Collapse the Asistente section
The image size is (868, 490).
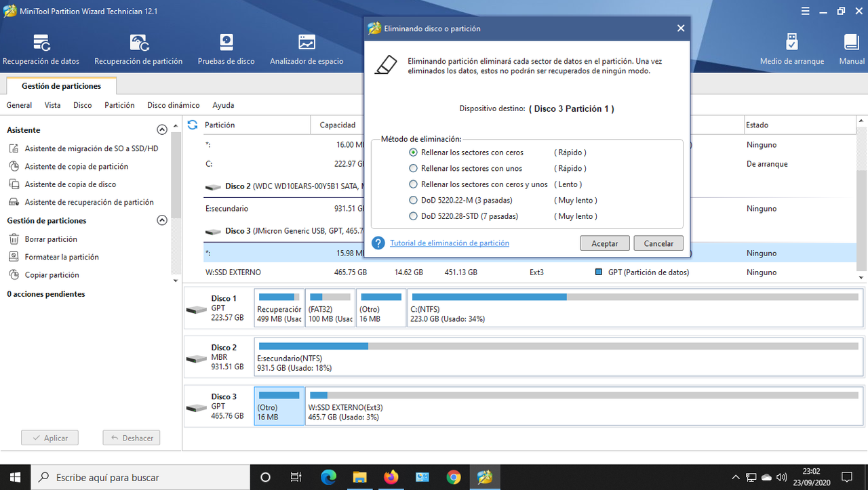coord(161,129)
